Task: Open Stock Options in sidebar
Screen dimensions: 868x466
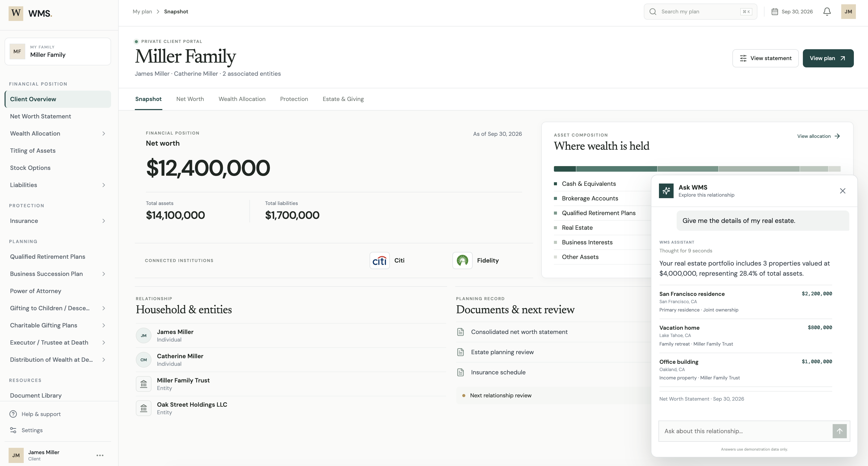Action: coord(58,168)
